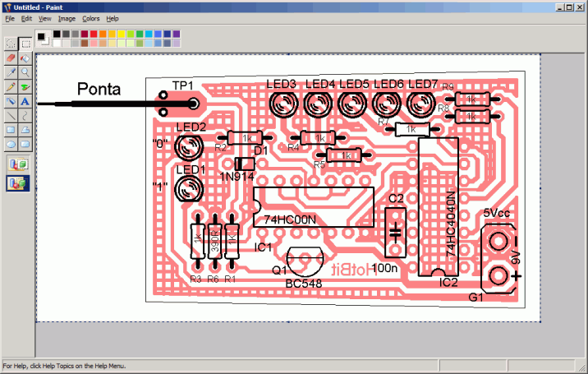This screenshot has height=374, width=588.
Task: Open the Edit menu
Action: [26, 18]
